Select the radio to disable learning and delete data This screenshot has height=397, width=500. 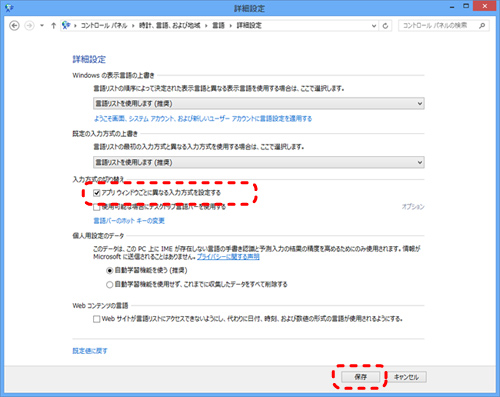[109, 285]
